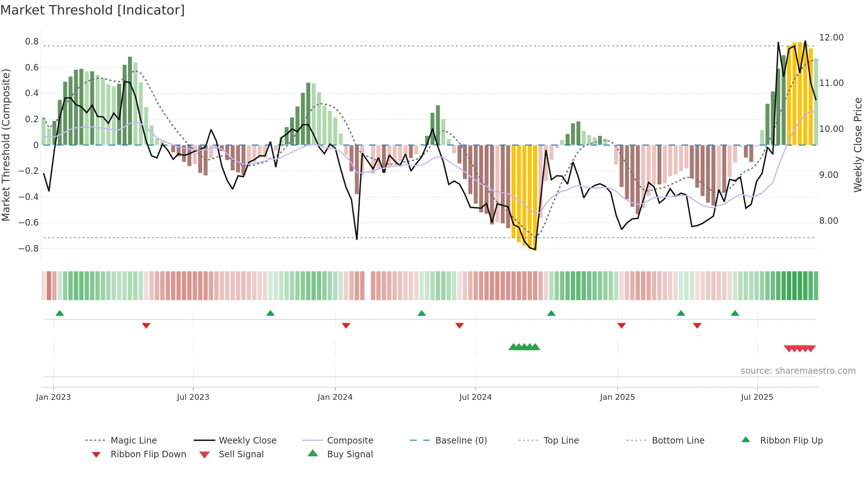The height and width of the screenshot is (488, 868).
Task: Click the red Sell Signal legend triangle
Action: tap(204, 455)
